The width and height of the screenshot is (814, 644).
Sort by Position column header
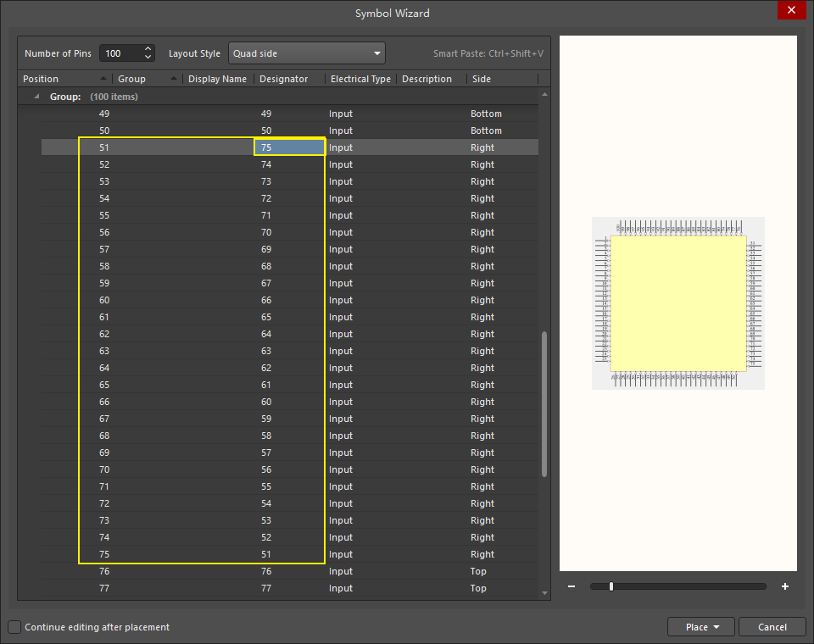pos(59,79)
